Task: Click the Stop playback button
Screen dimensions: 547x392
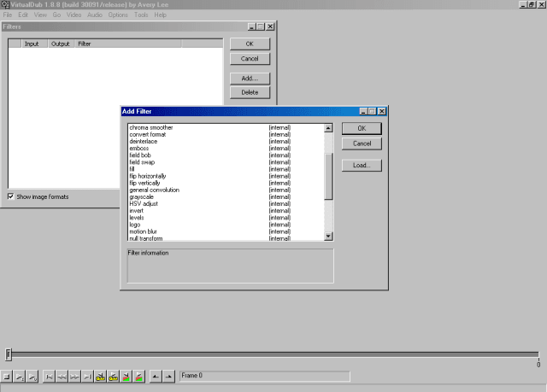Action: [7, 377]
